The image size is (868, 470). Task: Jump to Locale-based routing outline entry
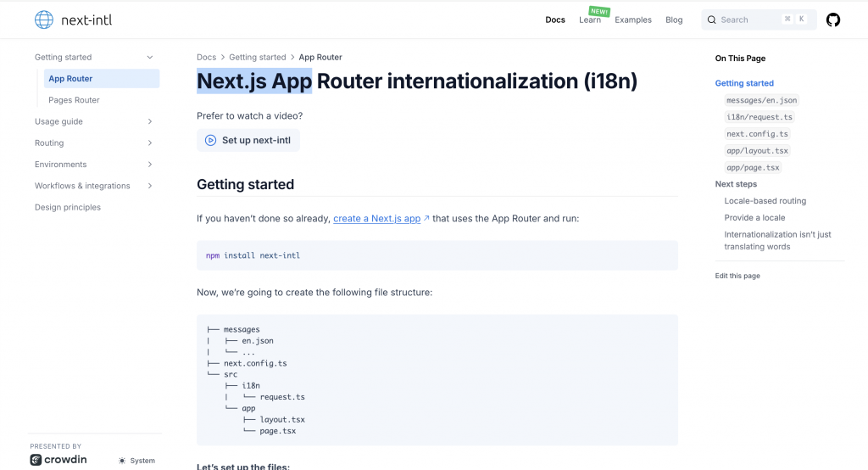pos(765,200)
